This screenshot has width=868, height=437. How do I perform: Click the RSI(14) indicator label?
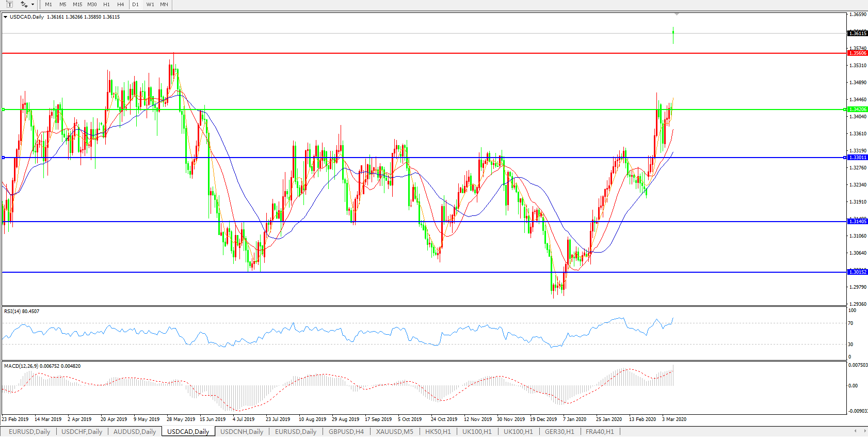pos(22,311)
